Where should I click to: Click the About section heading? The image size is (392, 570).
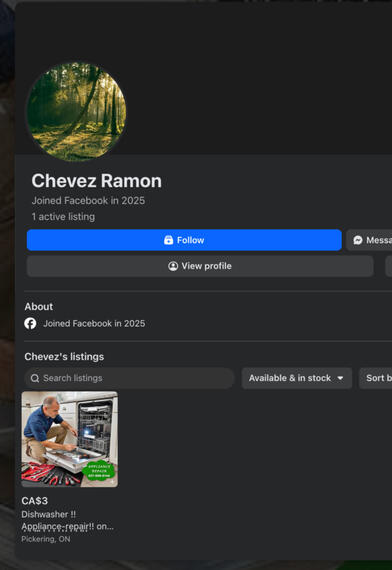(x=39, y=306)
